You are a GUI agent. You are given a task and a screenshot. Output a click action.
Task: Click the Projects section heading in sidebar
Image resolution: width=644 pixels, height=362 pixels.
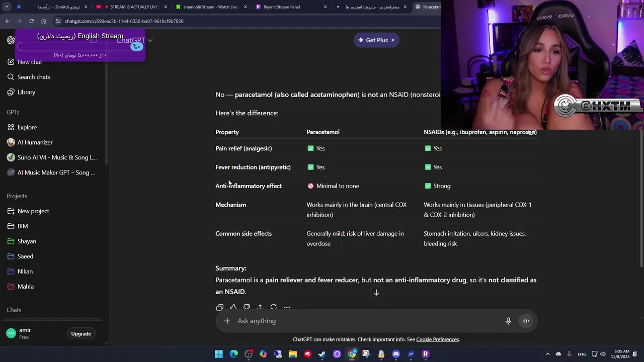coord(17,196)
